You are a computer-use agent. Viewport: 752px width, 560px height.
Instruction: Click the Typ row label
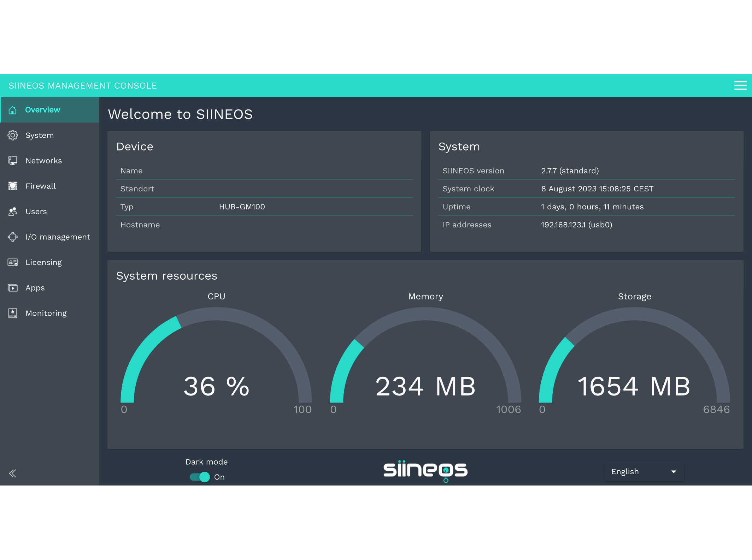click(x=127, y=207)
